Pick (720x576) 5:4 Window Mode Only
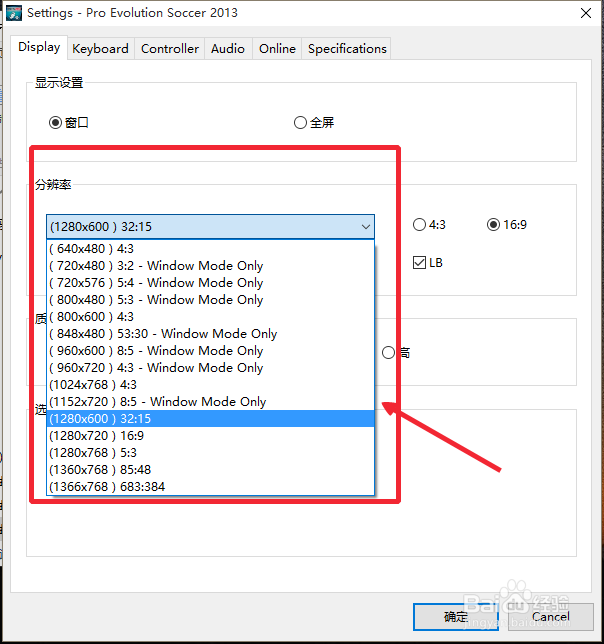This screenshot has height=644, width=604. tap(211, 283)
